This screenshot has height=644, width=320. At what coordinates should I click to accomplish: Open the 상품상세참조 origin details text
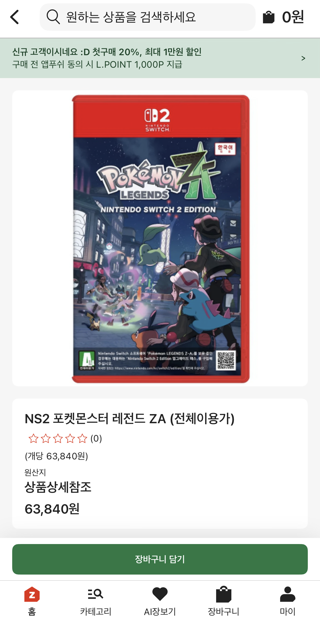click(x=58, y=487)
